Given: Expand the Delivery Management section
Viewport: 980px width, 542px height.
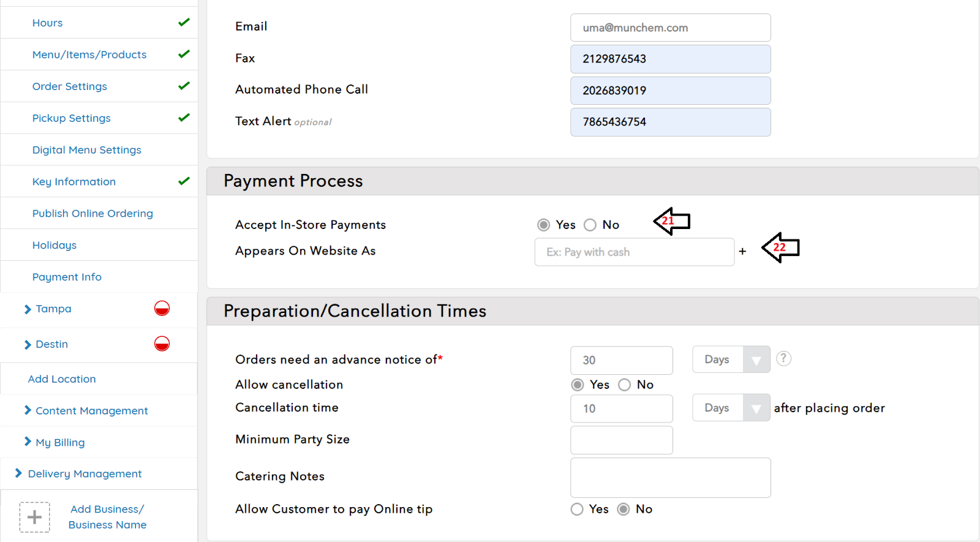Looking at the screenshot, I should (x=85, y=473).
